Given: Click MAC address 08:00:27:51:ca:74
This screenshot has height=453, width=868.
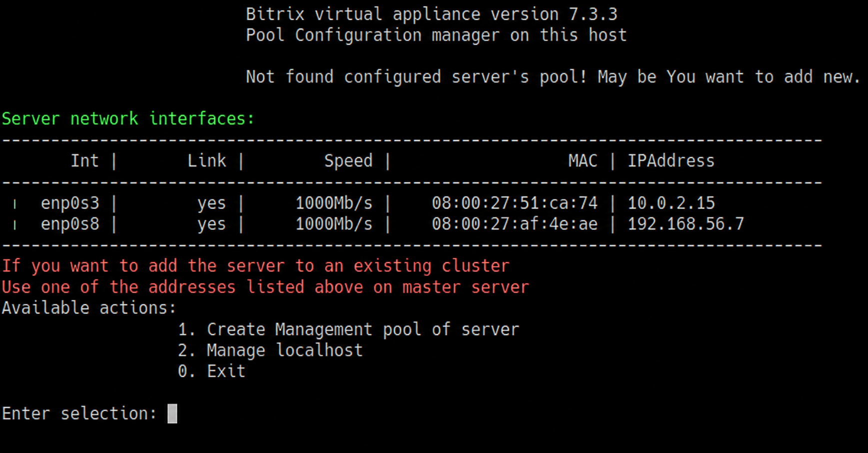Looking at the screenshot, I should coord(514,203).
